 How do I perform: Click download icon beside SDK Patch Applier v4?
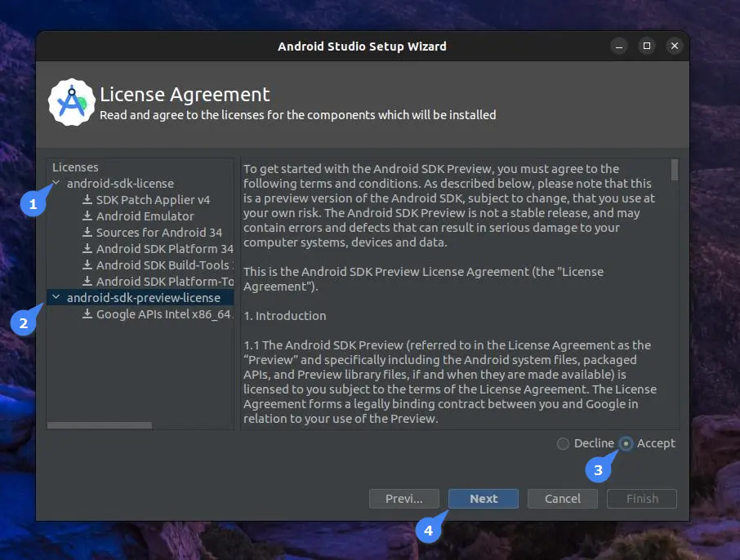(87, 199)
